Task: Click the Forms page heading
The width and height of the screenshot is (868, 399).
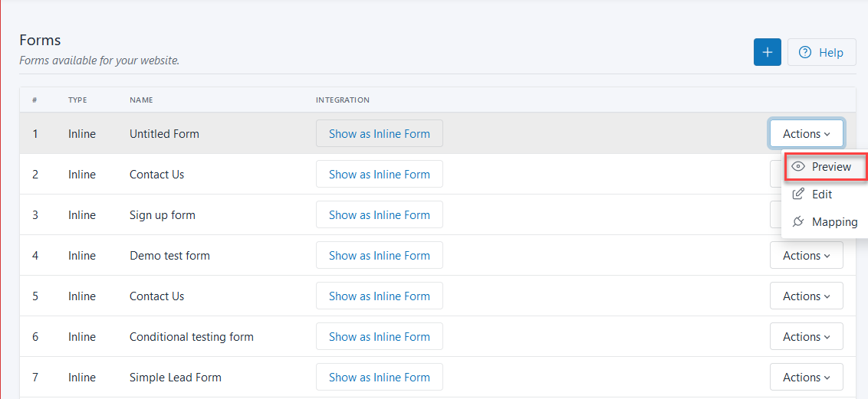Action: tap(40, 40)
